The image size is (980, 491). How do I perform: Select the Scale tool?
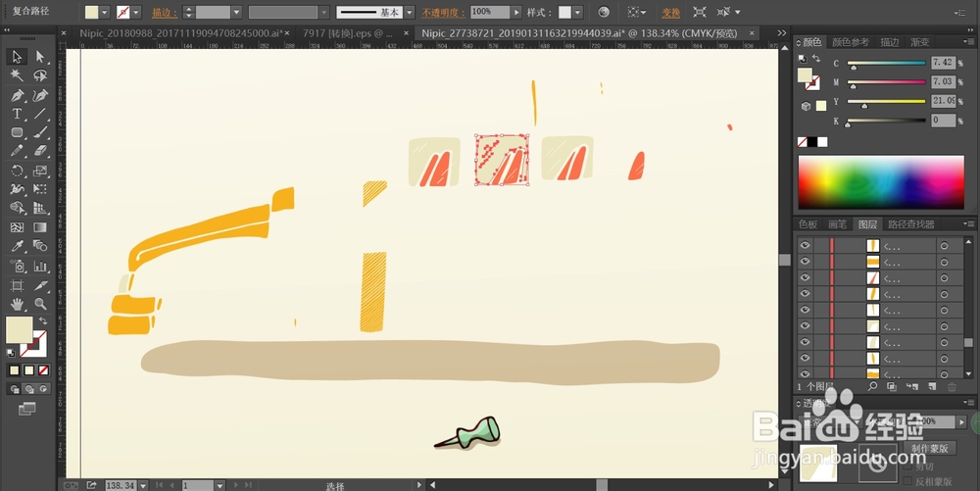(x=40, y=171)
